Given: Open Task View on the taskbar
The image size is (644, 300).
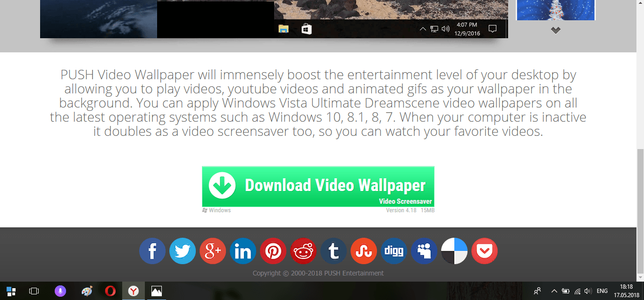Looking at the screenshot, I should click(x=34, y=291).
